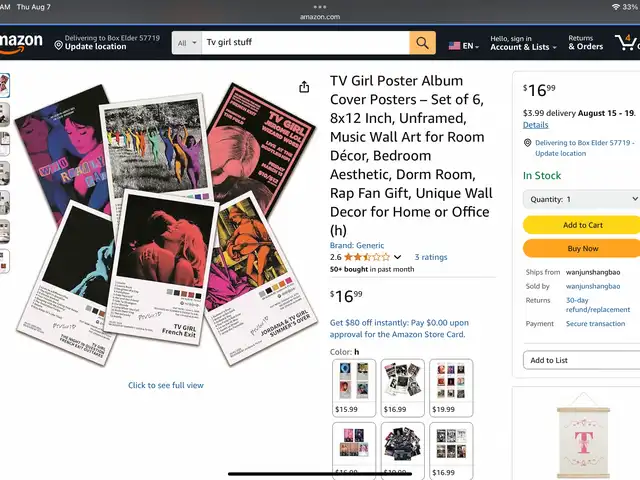Click the Amazon logo
The image size is (640, 480).
point(21,43)
